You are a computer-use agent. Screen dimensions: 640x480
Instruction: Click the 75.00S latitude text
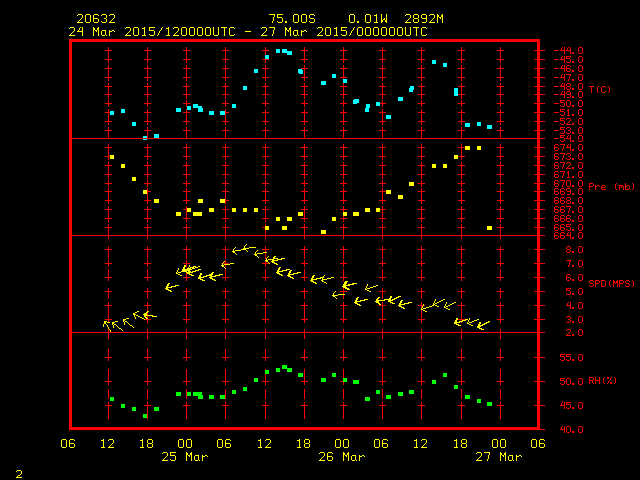292,19
